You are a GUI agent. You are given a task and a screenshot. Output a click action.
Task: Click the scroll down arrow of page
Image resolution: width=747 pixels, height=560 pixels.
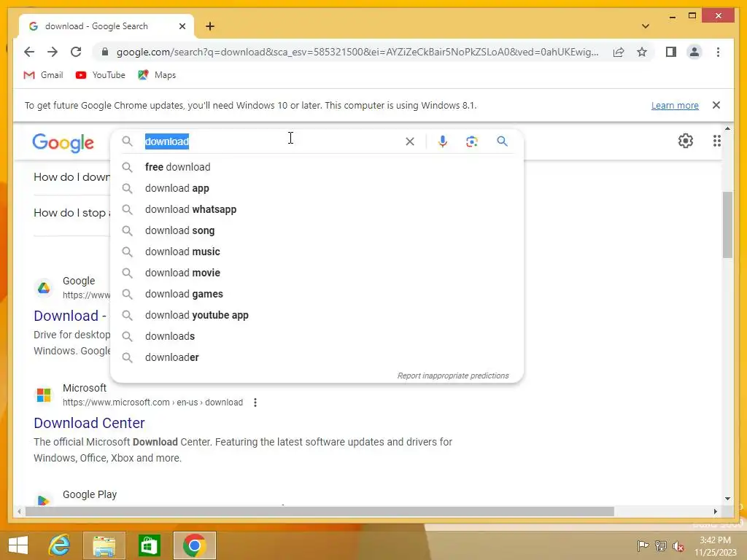pos(727,499)
